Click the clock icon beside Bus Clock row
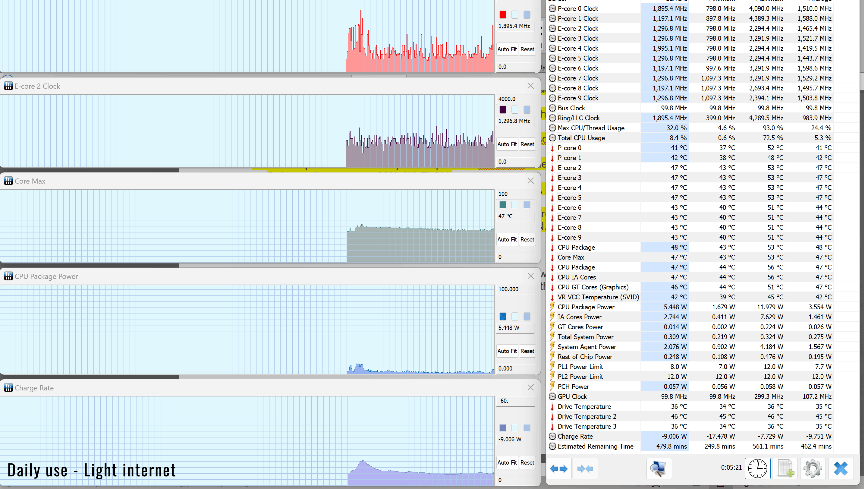 click(x=552, y=108)
